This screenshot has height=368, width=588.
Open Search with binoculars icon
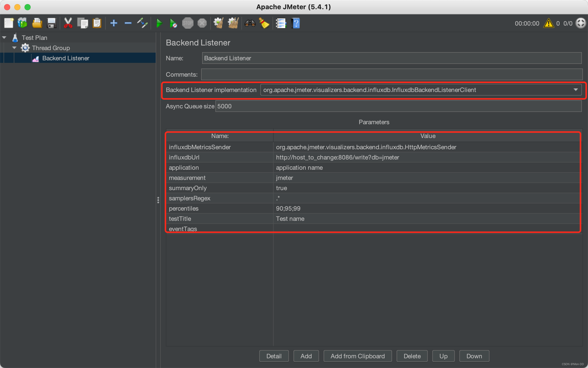(x=250, y=23)
